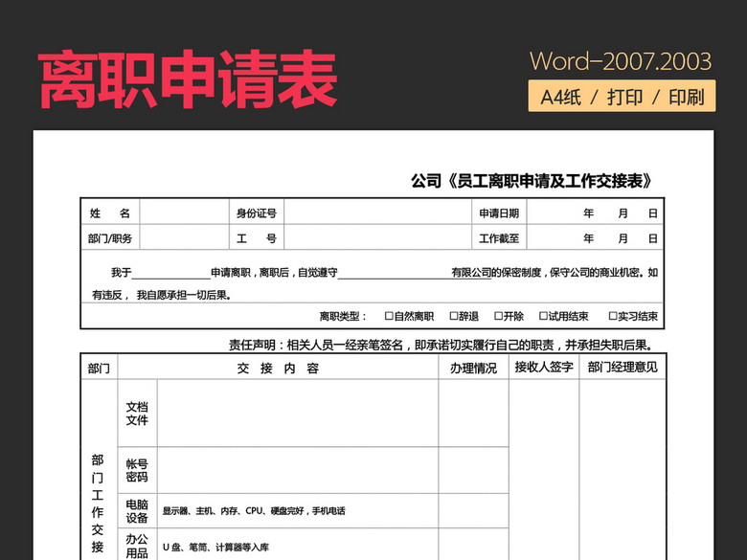Click the 部门经理意见 column header

click(622, 367)
